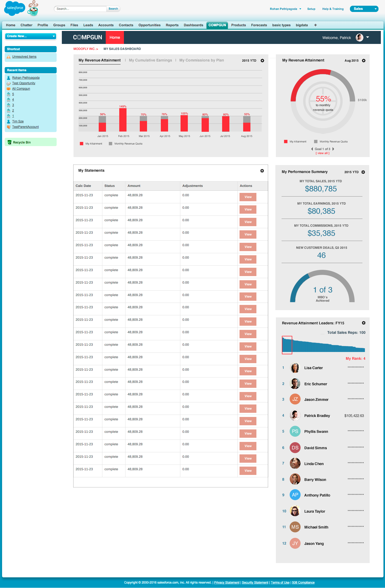Click the $880,785 total sales value
Image resolution: width=385 pixels, height=588 pixels.
[321, 189]
